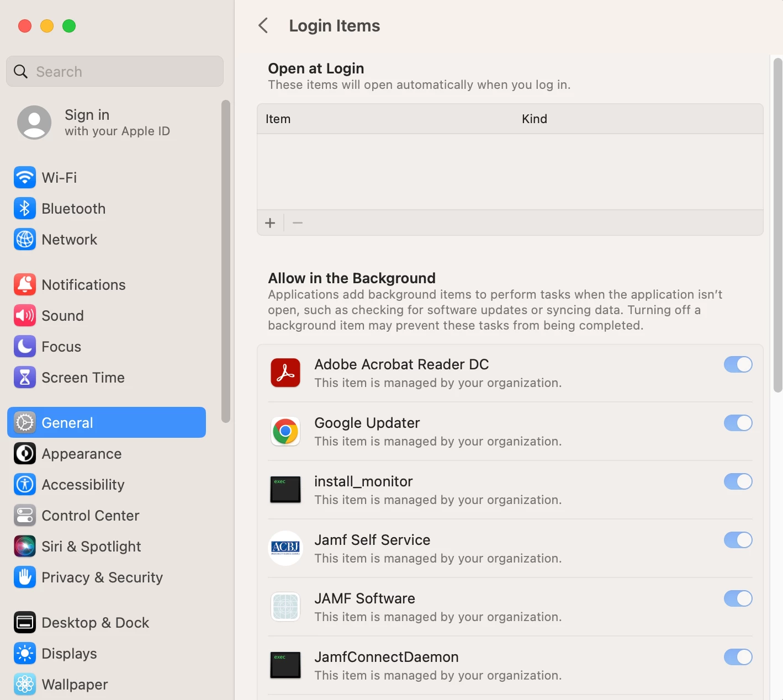Click the Jamf Self Service name

[372, 540]
